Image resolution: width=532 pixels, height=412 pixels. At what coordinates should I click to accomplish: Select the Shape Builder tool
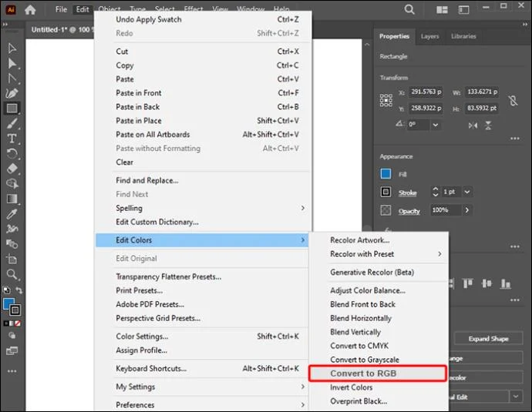tap(12, 183)
